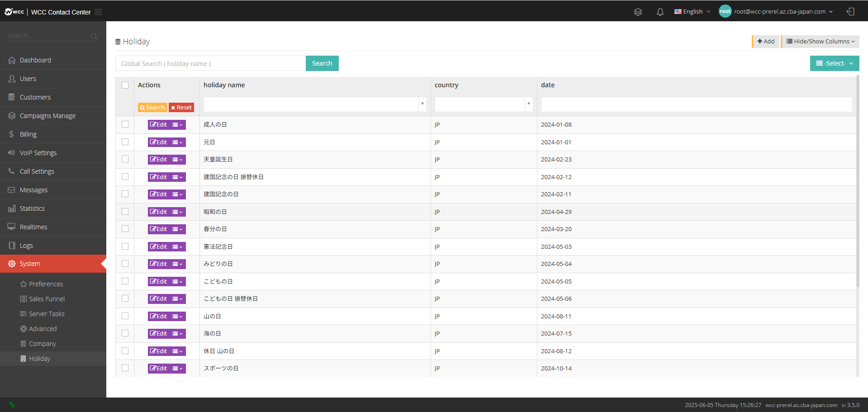This screenshot has height=412, width=868.
Task: Edit the こどもの日 振替休日 holiday
Action: click(x=159, y=299)
